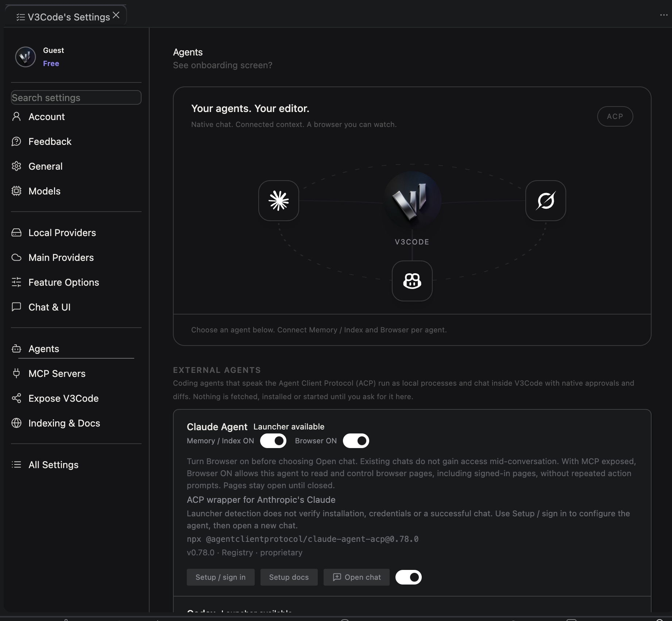Screen dimensions: 672x621
Task: Click the settings tab list icon
Action: tap(21, 17)
